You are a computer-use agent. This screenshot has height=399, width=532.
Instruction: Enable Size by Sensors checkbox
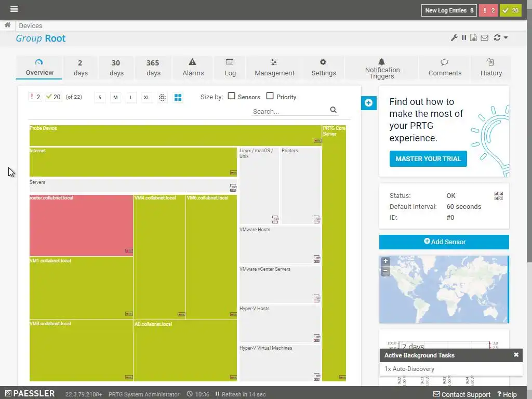231,96
